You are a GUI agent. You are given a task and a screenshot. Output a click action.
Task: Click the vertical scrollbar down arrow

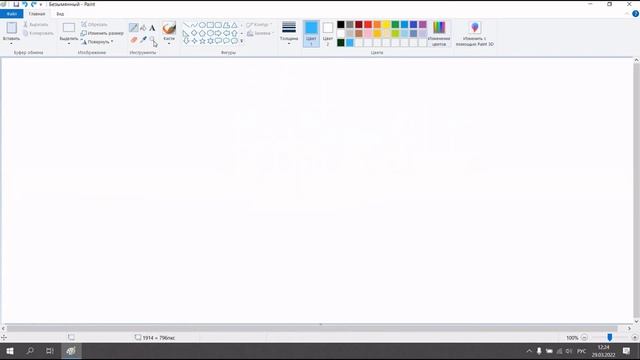(x=636, y=321)
